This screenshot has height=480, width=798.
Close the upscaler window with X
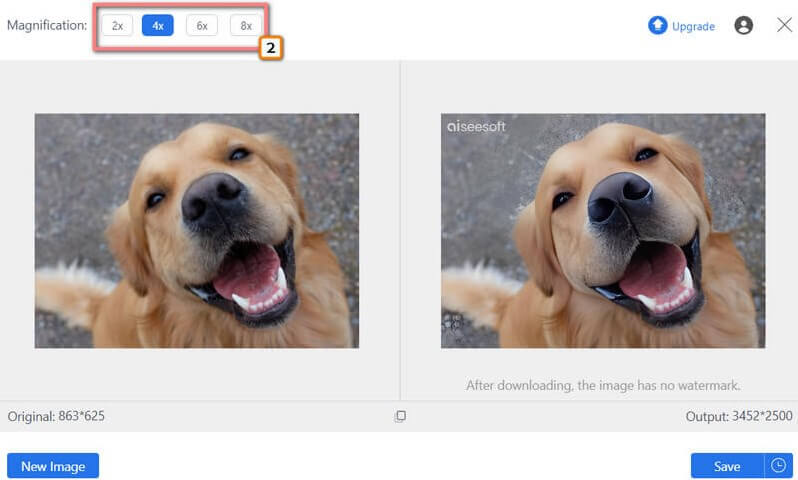[784, 24]
